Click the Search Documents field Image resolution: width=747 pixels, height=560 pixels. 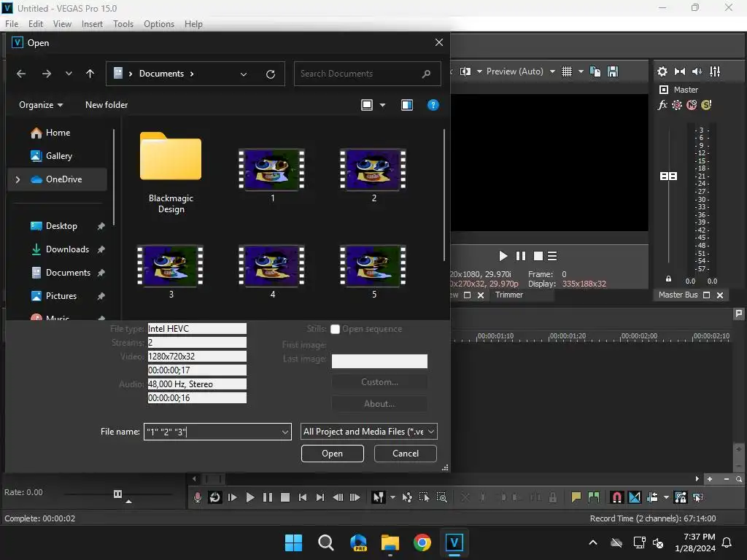(368, 74)
